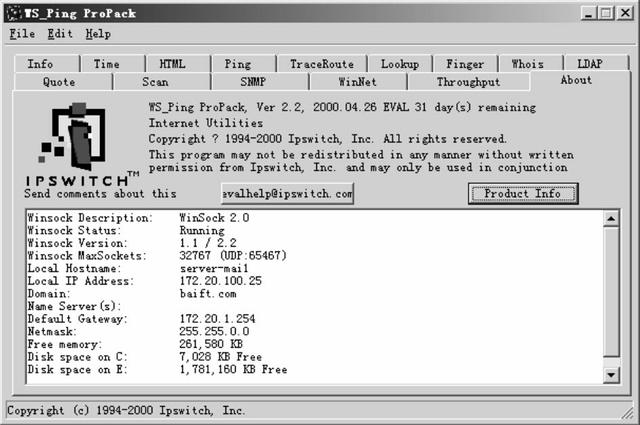
Task: Click the 'baift.com' domain value
Action: pyautogui.click(x=208, y=294)
